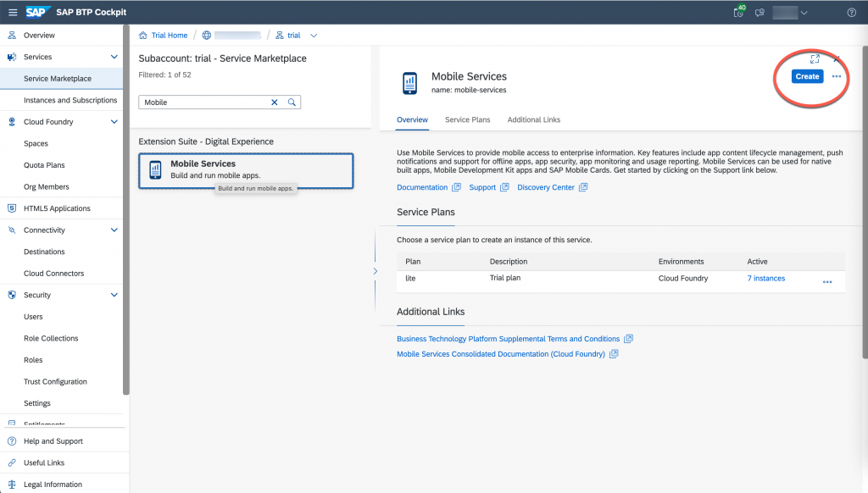Close the Mobile Services detail panel
Viewport: 868px width, 493px height.
837,58
